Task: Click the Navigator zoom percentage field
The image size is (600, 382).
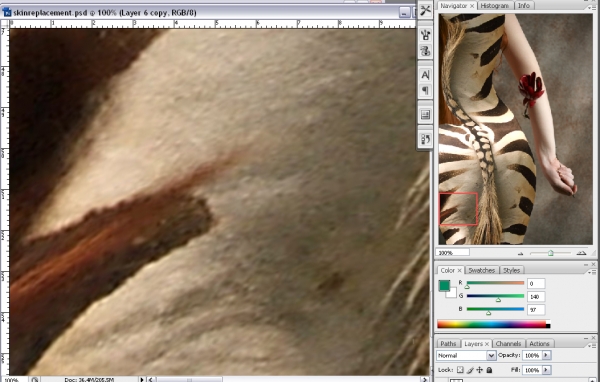Action: pyautogui.click(x=452, y=253)
